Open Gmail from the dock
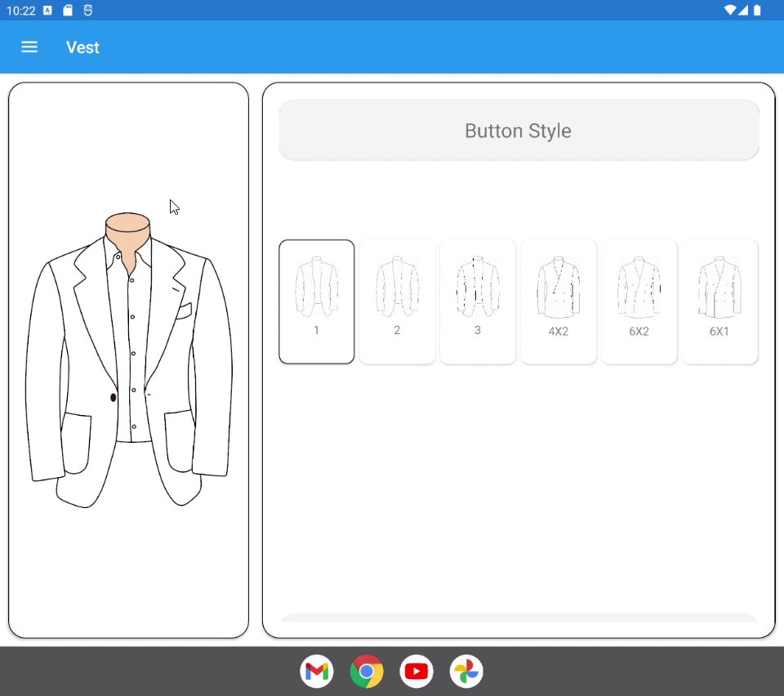This screenshot has width=784, height=696. 317,670
